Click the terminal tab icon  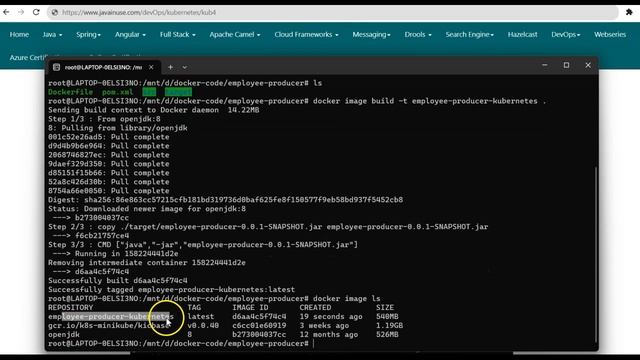click(x=56, y=67)
